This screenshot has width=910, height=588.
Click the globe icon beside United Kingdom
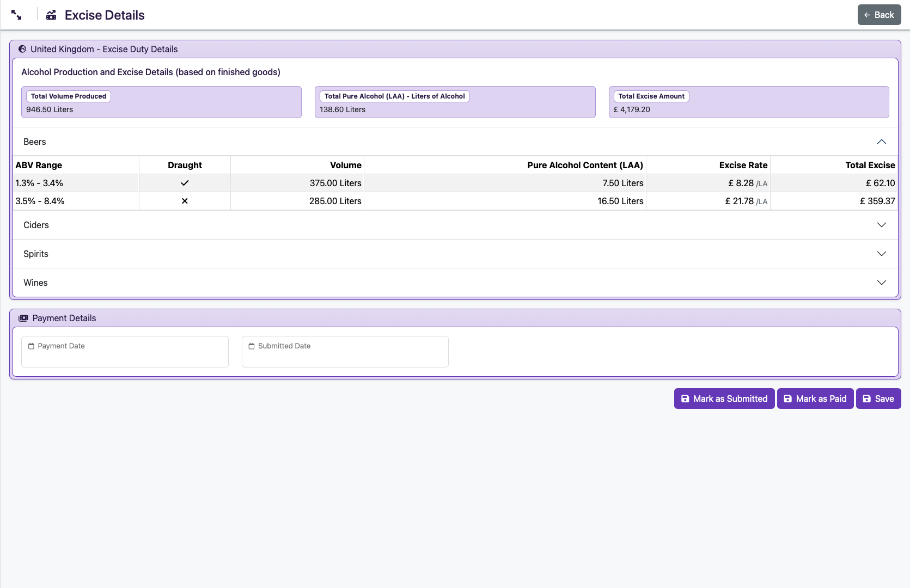[x=22, y=48]
